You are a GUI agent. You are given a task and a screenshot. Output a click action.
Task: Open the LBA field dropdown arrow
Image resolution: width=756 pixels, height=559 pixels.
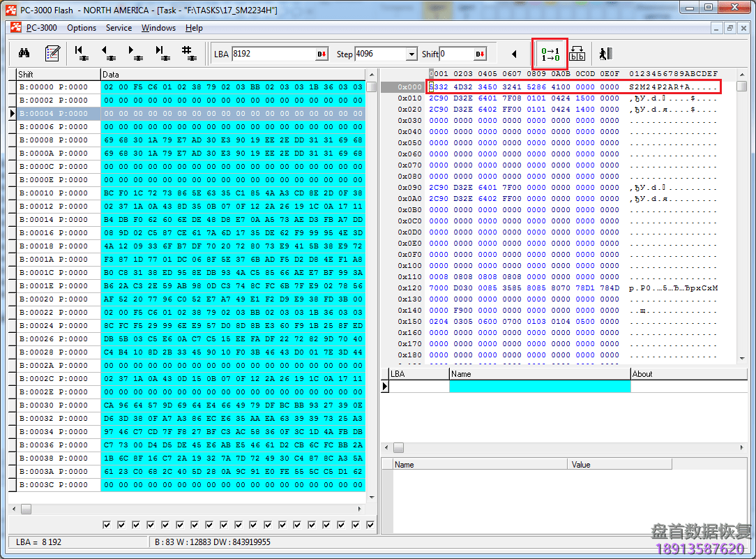pyautogui.click(x=322, y=54)
